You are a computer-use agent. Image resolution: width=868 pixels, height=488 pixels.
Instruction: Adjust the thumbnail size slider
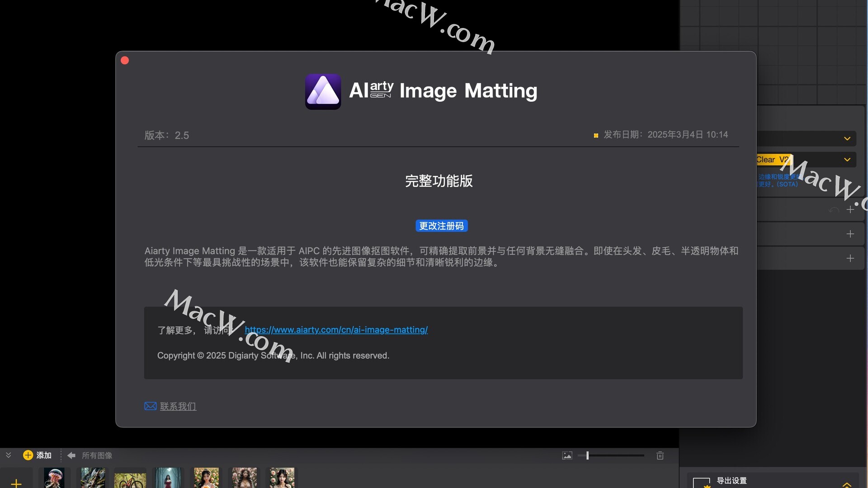611,455
